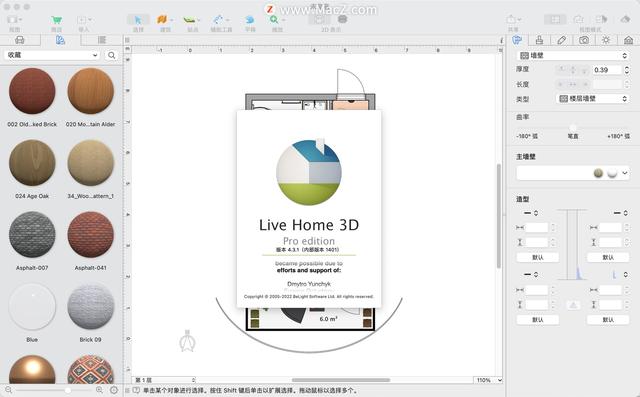This screenshot has width=640, height=397.
Task: Switch to 3D view cube button
Action: pyautogui.click(x=342, y=19)
